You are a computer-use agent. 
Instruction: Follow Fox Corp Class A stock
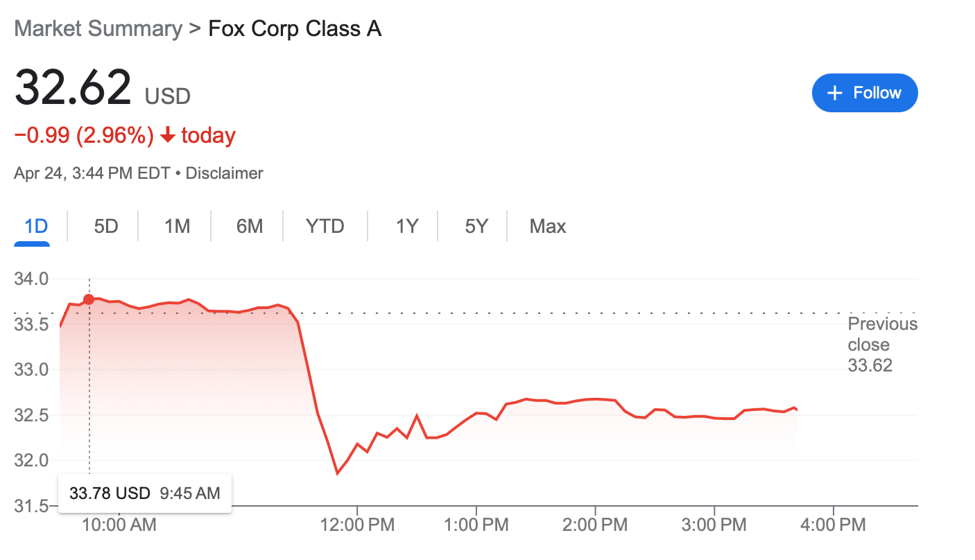point(865,92)
